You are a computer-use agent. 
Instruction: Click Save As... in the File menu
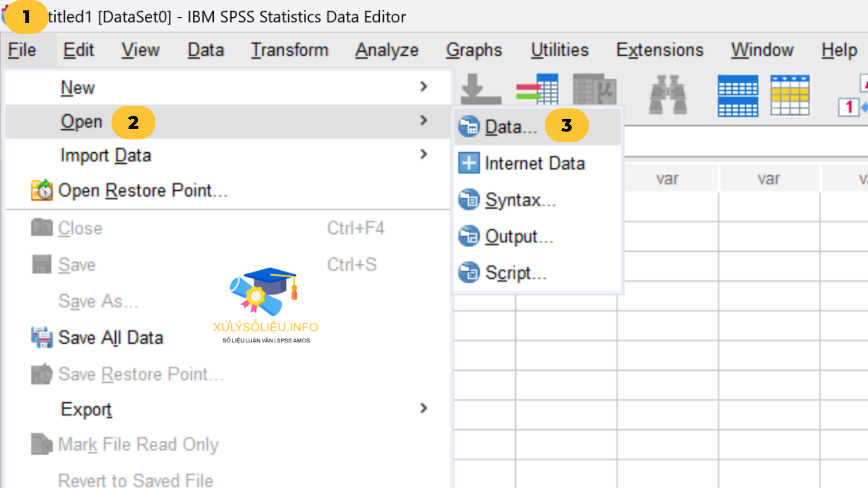click(228, 301)
